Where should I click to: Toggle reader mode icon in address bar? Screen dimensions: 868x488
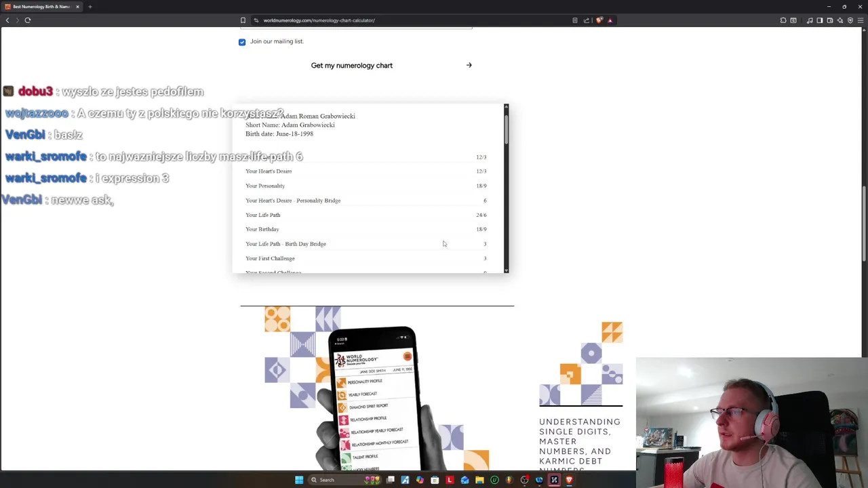tap(575, 20)
